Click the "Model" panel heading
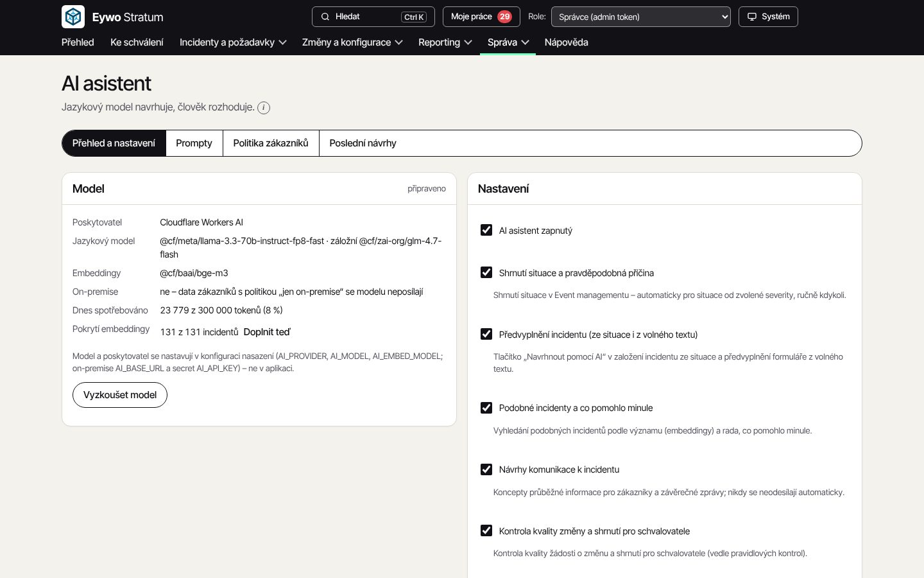Screen dimensions: 924x578 pyautogui.click(x=89, y=189)
